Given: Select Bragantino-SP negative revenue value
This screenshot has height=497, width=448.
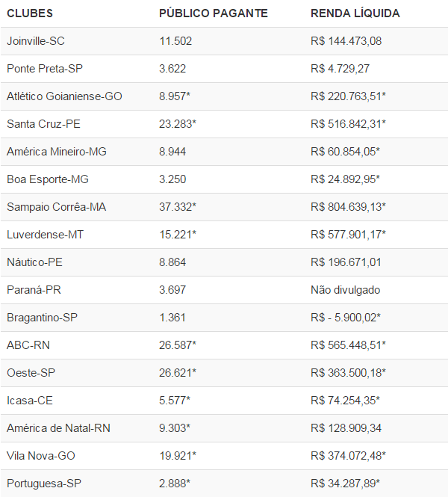Looking at the screenshot, I should pyautogui.click(x=346, y=318).
